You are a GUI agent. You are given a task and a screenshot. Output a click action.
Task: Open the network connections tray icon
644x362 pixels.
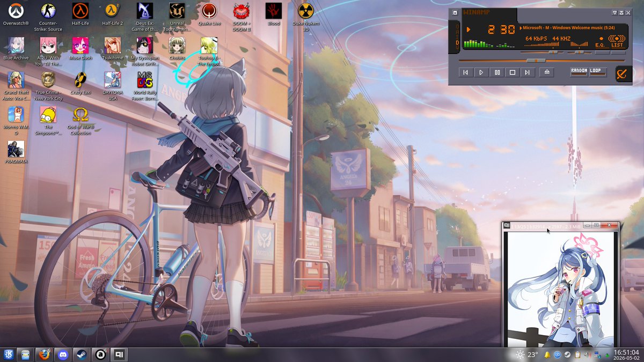click(597, 354)
